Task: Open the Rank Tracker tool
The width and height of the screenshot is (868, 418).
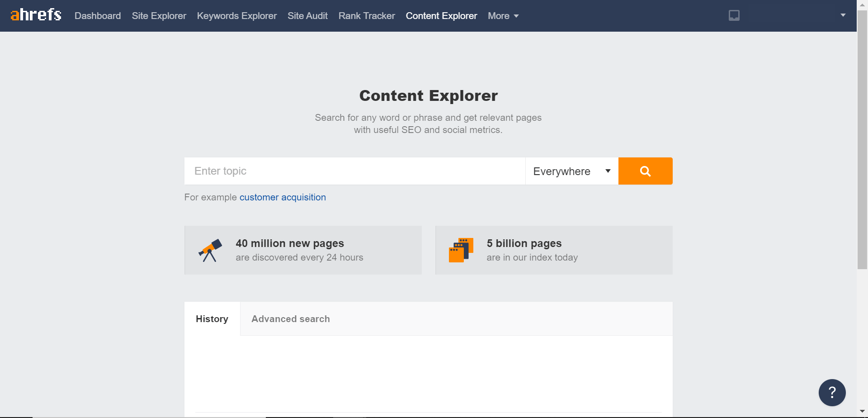Action: click(366, 15)
